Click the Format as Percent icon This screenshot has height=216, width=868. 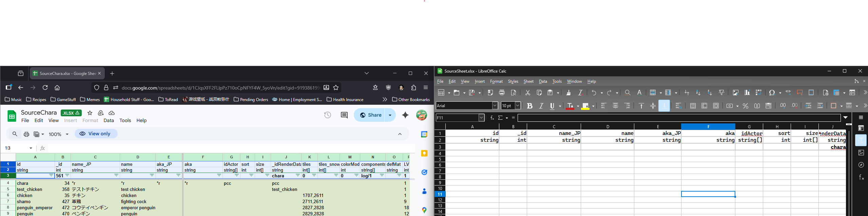pyautogui.click(x=746, y=106)
